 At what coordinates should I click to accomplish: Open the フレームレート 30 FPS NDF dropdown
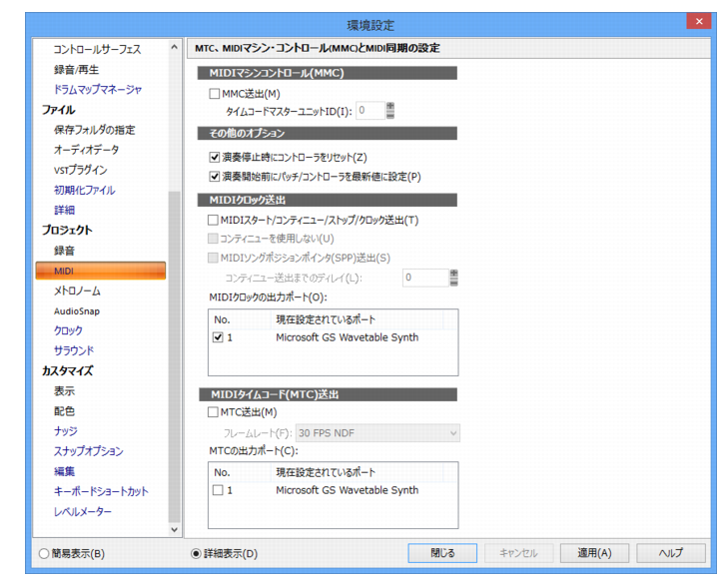coord(377,433)
